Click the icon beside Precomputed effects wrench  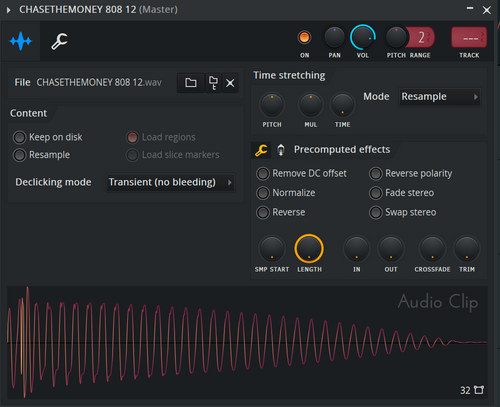point(281,150)
